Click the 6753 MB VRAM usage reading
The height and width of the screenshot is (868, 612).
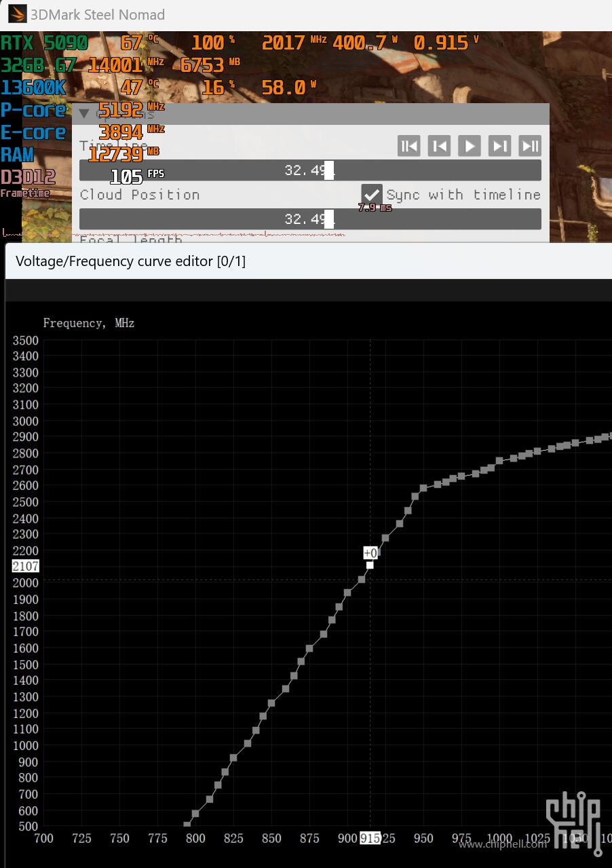210,65
